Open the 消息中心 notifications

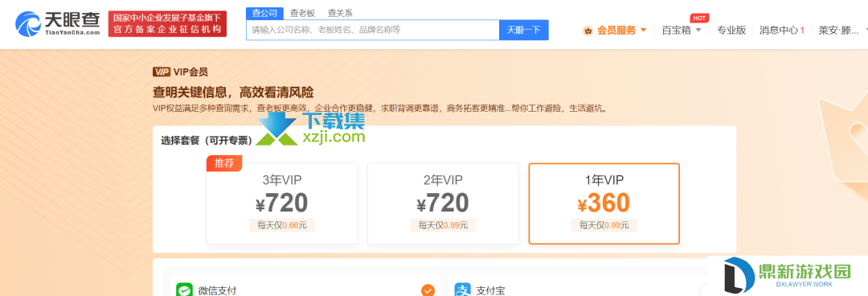782,31
